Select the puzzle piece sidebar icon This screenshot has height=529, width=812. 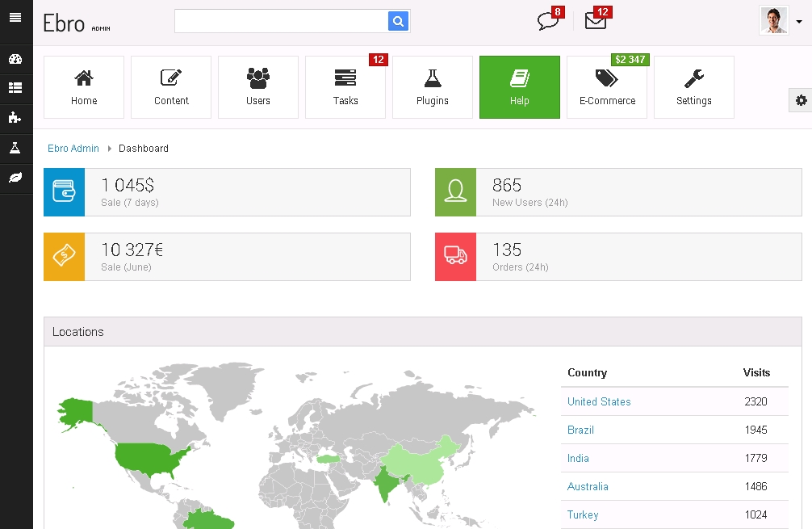tap(15, 118)
